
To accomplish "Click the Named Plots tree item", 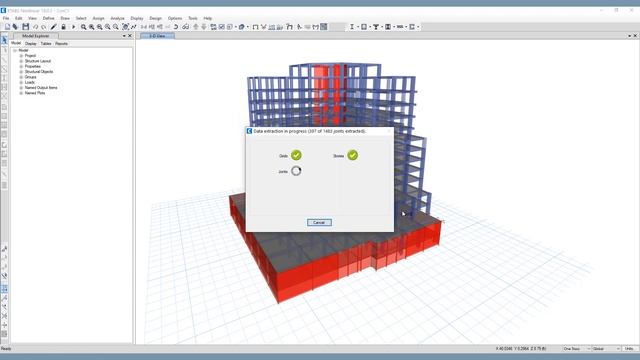I will tap(35, 93).
